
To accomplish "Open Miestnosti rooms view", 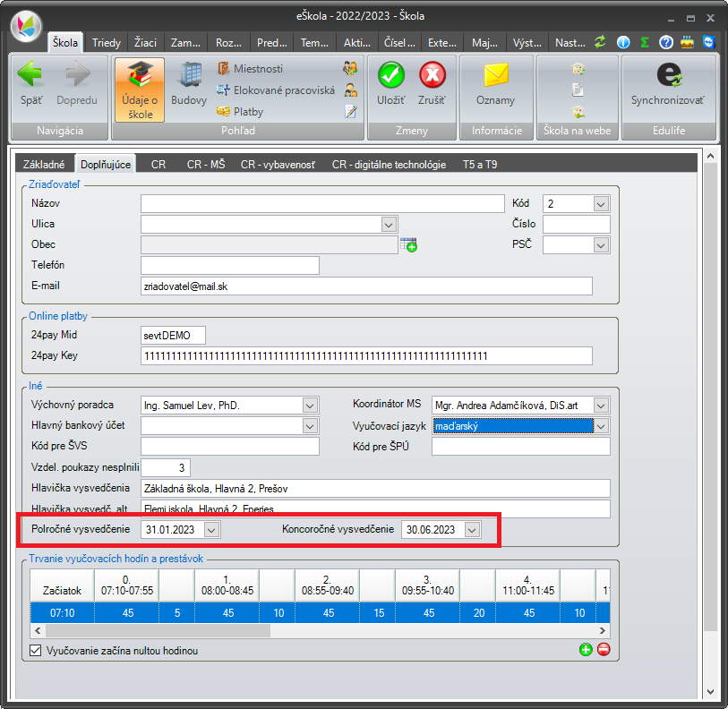I will 250,69.
